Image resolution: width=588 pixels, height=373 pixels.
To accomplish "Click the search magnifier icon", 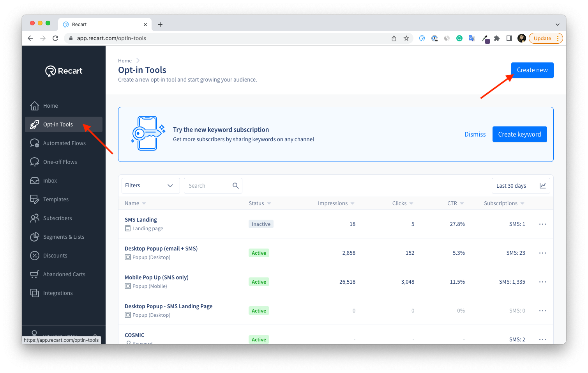I will pyautogui.click(x=236, y=186).
